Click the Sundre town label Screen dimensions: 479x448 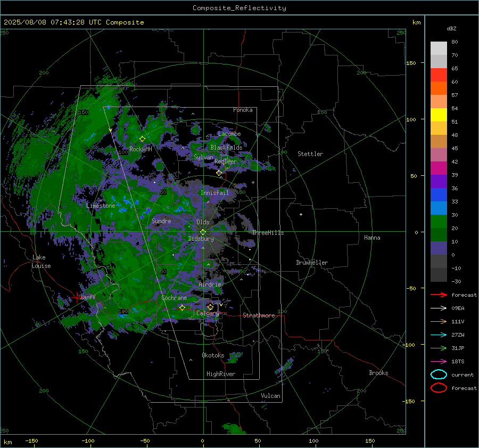pyautogui.click(x=161, y=221)
